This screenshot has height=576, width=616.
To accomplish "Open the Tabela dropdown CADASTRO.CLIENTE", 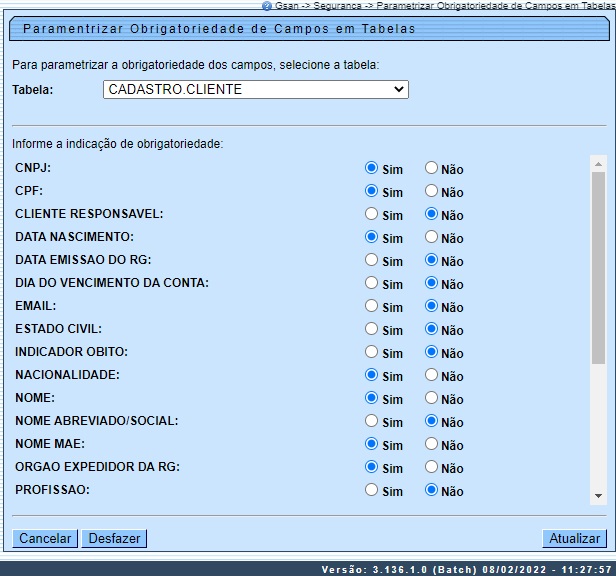I will (x=256, y=90).
